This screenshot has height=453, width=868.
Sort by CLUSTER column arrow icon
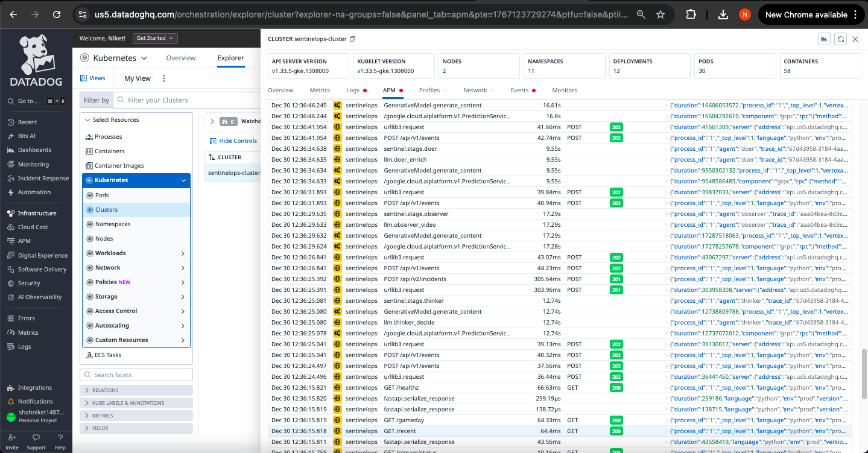tap(212, 157)
